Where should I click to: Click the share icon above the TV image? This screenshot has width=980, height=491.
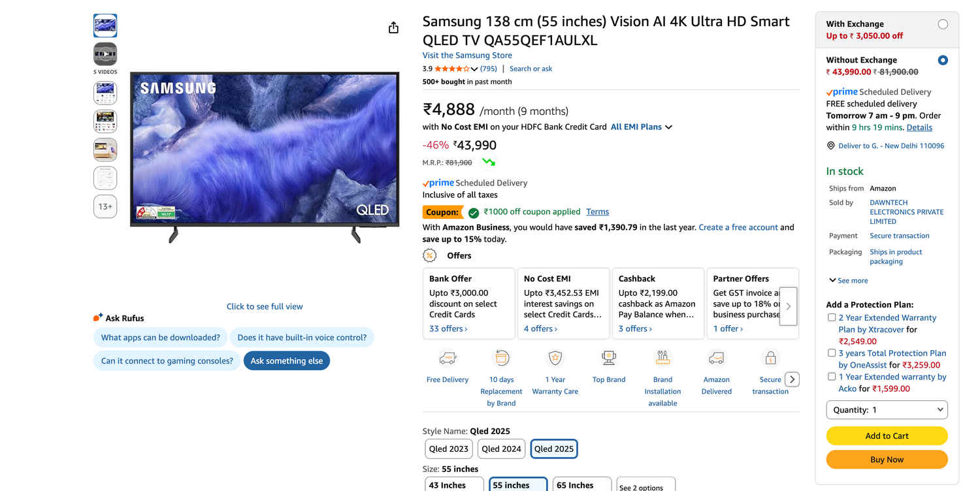coord(393,27)
